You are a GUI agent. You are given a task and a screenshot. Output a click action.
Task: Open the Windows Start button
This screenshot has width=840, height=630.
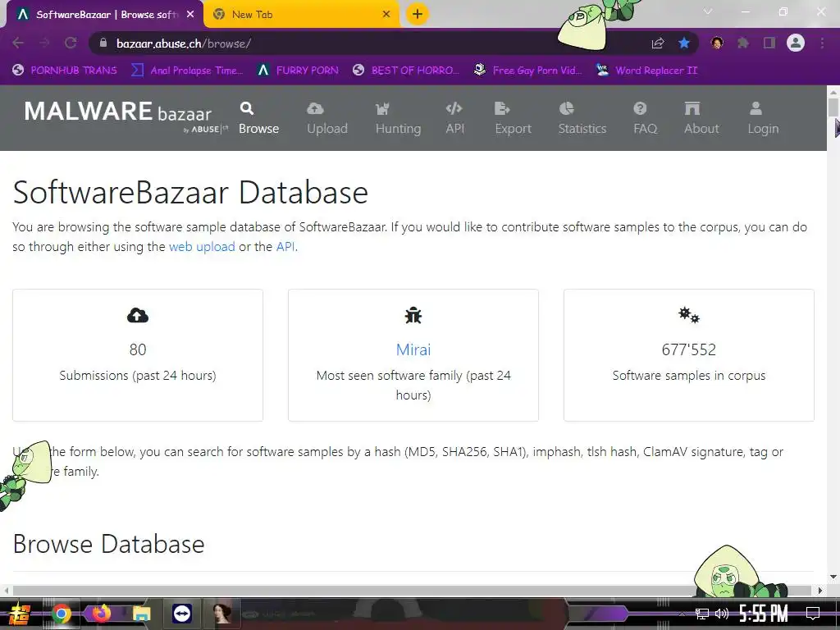(x=20, y=614)
